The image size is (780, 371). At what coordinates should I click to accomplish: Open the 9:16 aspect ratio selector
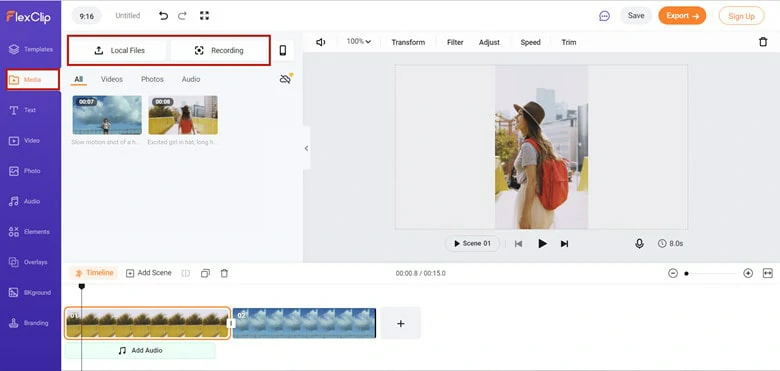click(87, 16)
